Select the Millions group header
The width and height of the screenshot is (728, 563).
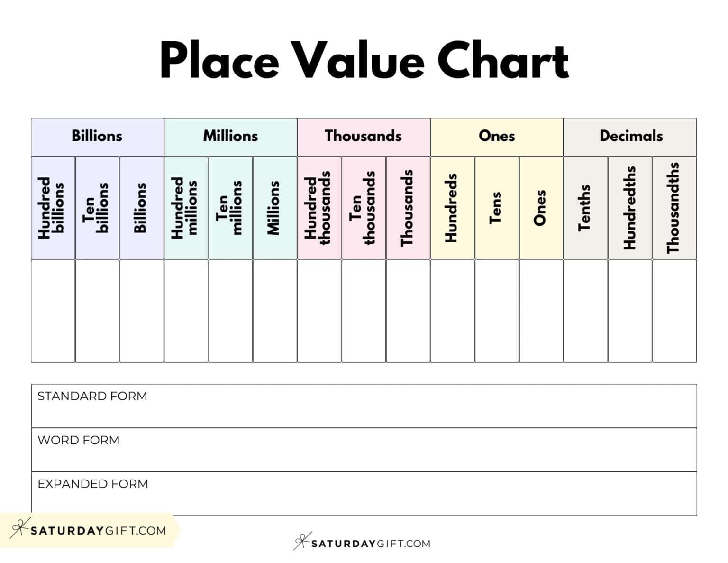pos(230,136)
